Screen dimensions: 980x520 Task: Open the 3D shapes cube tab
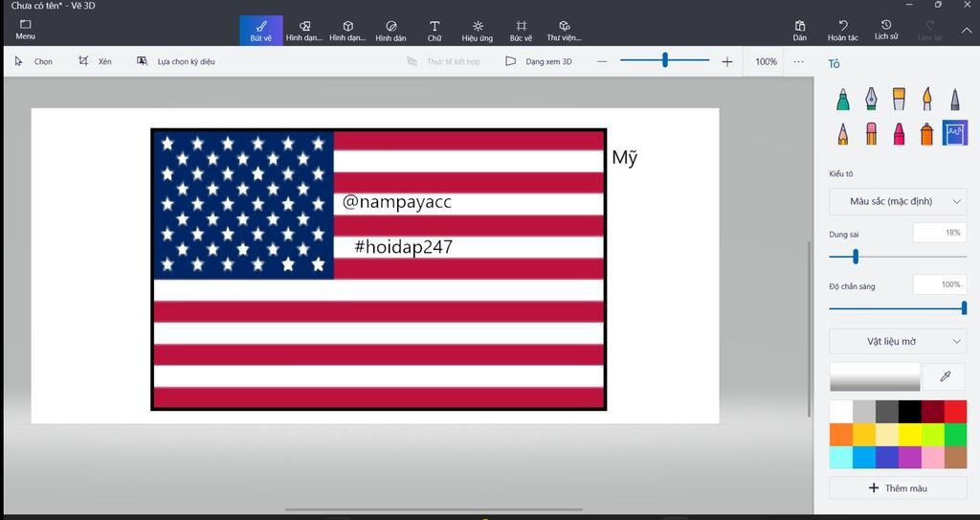click(x=347, y=30)
